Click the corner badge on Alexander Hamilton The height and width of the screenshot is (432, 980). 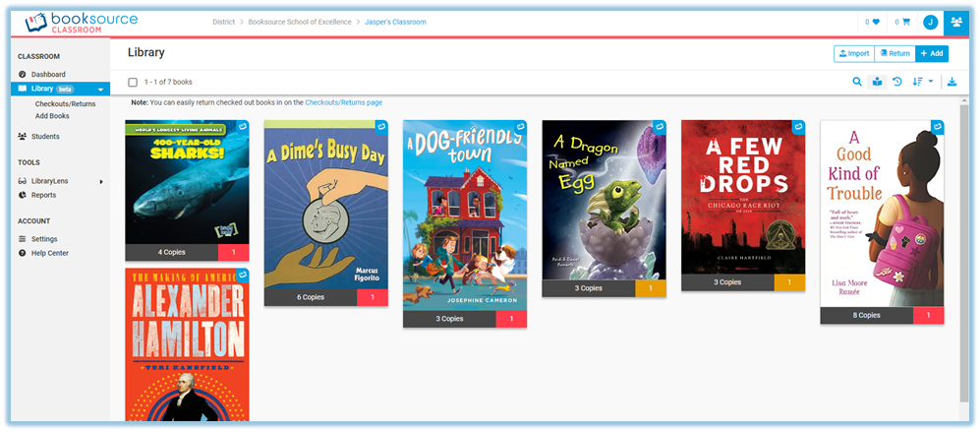click(243, 275)
